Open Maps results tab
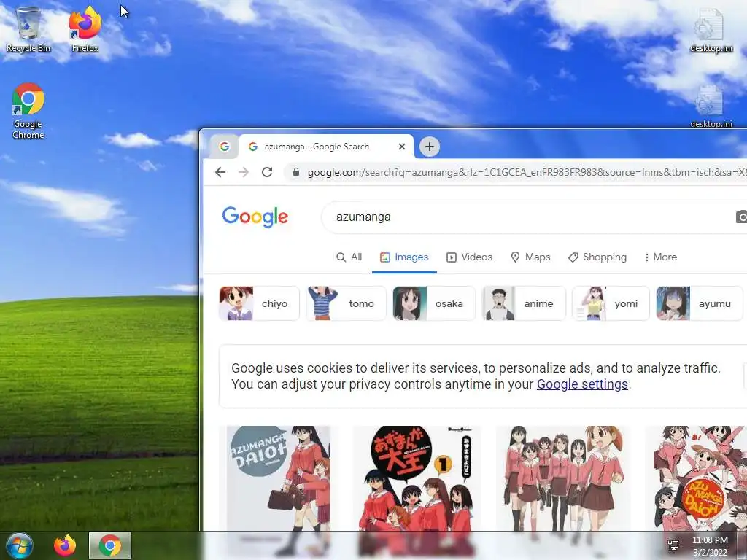 point(530,257)
